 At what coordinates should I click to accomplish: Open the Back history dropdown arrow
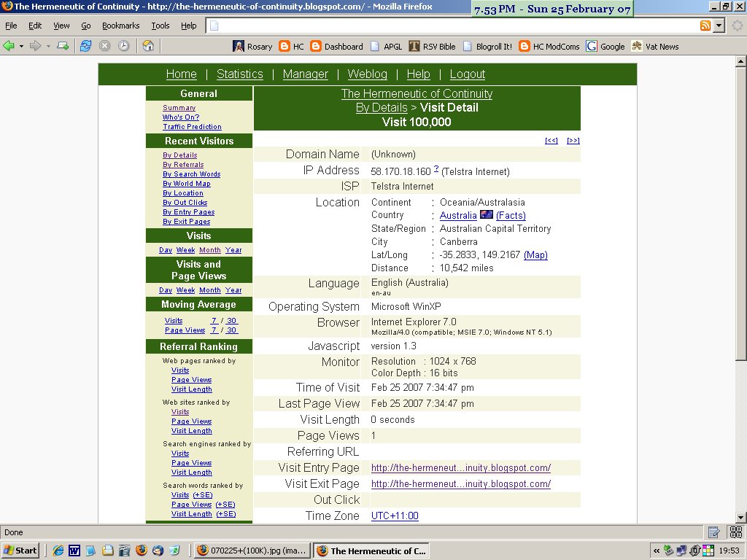tap(21, 47)
